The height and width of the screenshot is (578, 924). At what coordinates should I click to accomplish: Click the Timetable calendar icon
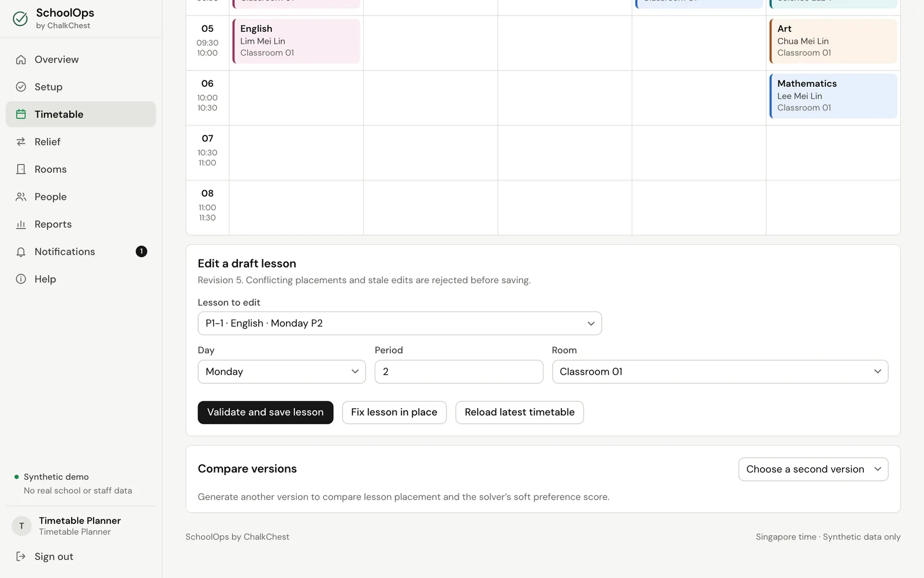coord(21,114)
